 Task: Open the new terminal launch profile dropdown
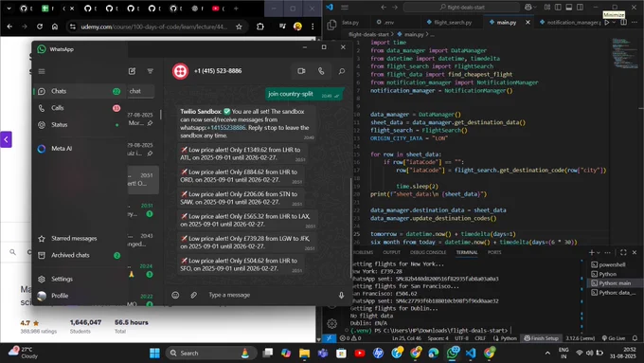click(x=599, y=253)
